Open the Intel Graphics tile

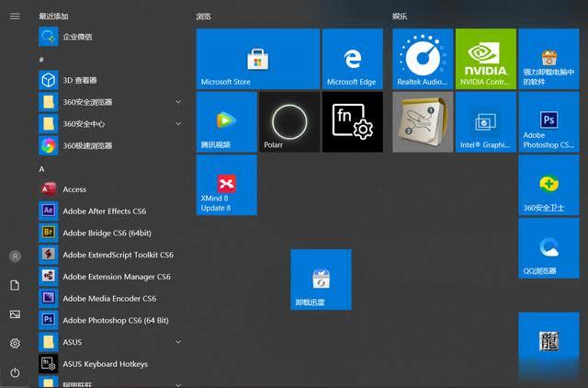pos(486,122)
